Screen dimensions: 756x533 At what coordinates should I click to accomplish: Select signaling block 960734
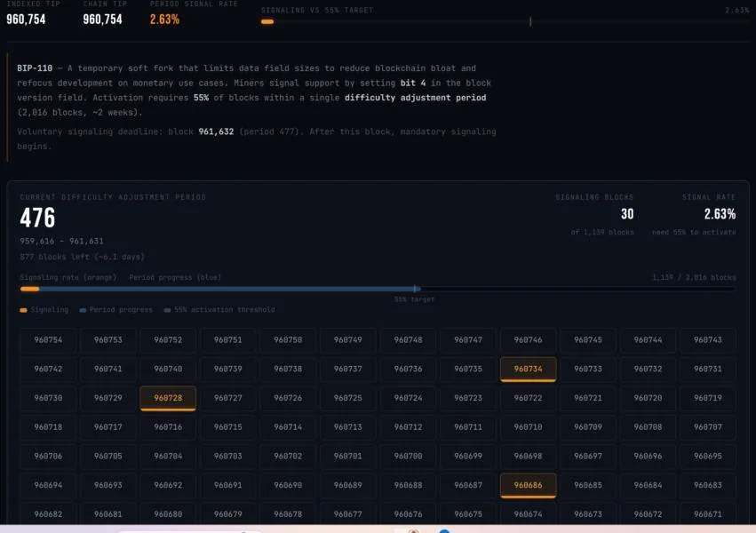coord(528,370)
